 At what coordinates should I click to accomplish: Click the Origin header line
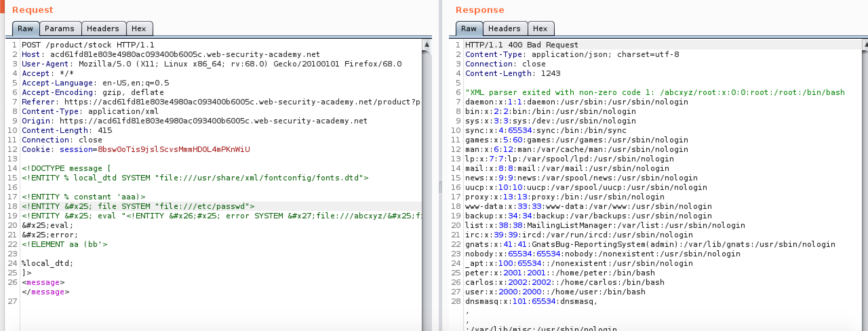(x=195, y=121)
